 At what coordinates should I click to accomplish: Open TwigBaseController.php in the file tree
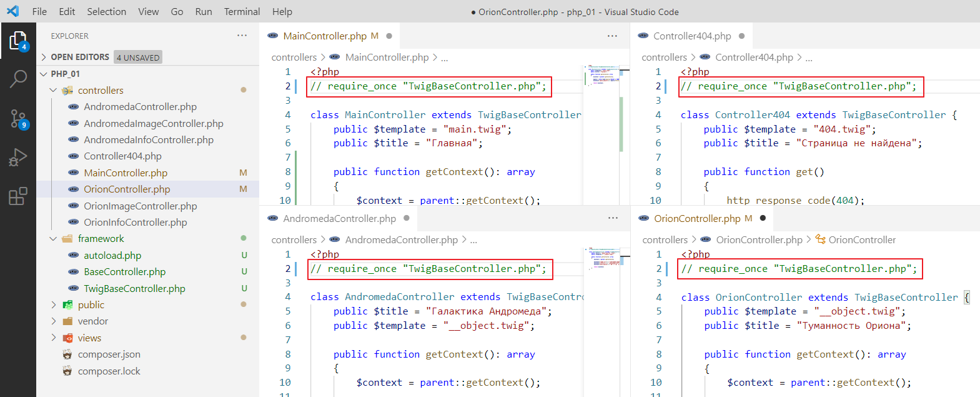tap(134, 289)
